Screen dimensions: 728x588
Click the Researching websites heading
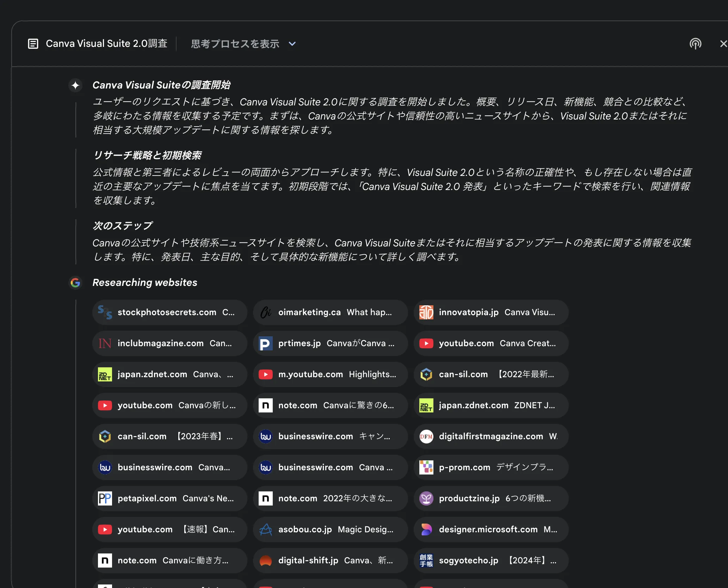tap(145, 283)
